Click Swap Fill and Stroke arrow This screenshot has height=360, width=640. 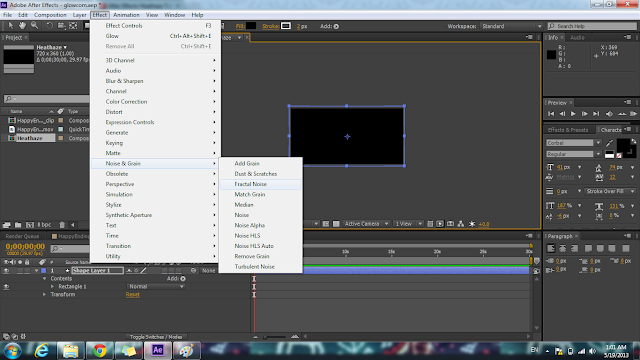pyautogui.click(x=633, y=141)
